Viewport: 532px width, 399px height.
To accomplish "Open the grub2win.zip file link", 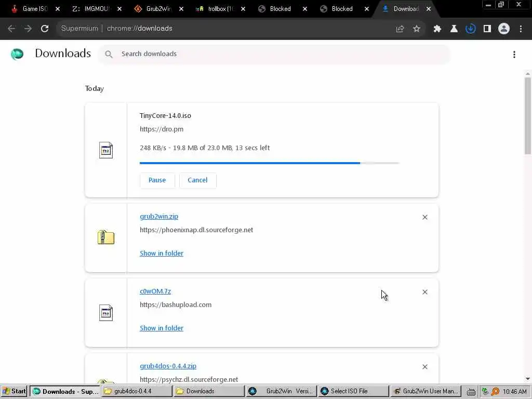I will tap(159, 217).
